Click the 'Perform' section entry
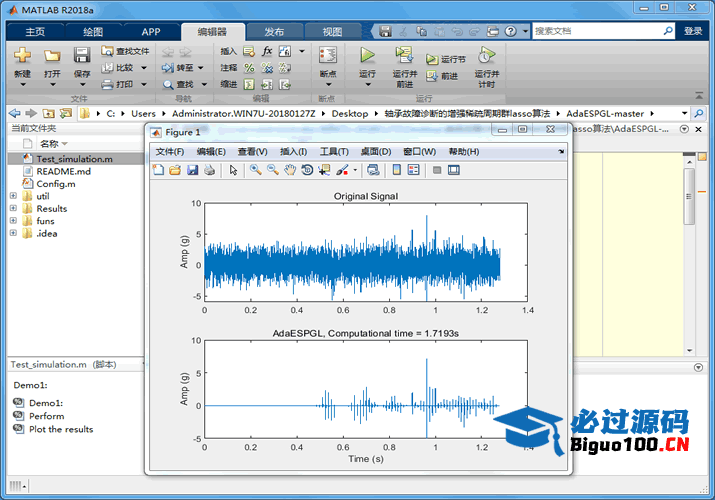715x500 pixels. (47, 416)
